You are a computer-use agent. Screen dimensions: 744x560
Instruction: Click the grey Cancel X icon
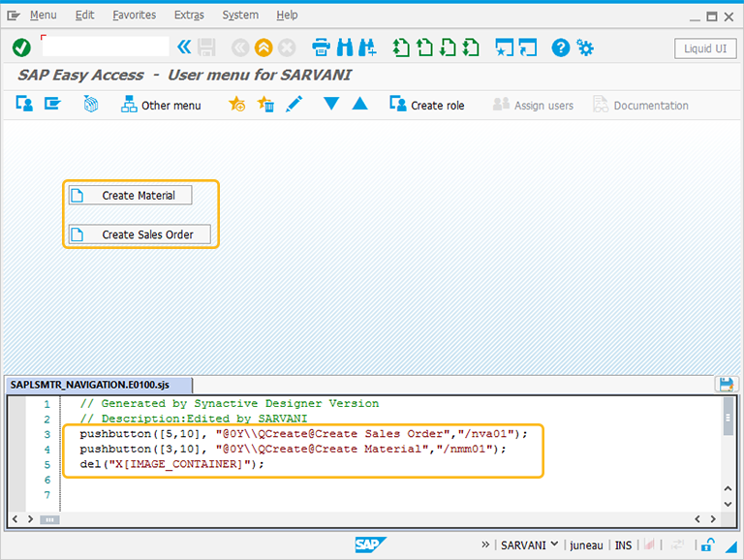click(x=287, y=47)
